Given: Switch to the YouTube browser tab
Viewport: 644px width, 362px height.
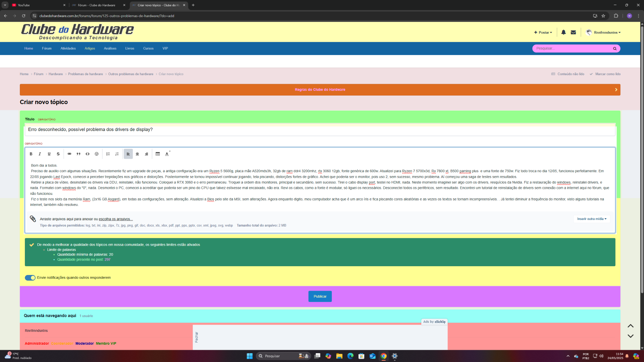Looking at the screenshot, I should (x=38, y=5).
